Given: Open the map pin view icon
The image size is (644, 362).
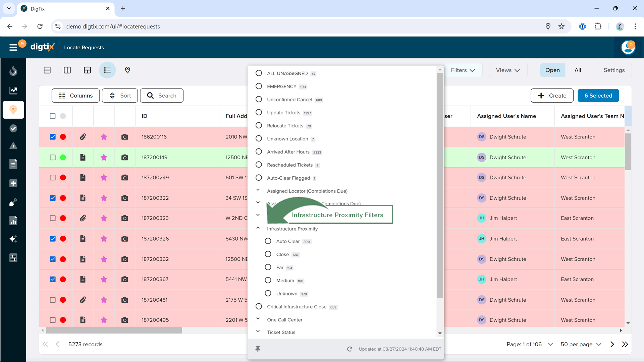Looking at the screenshot, I should [x=127, y=70].
